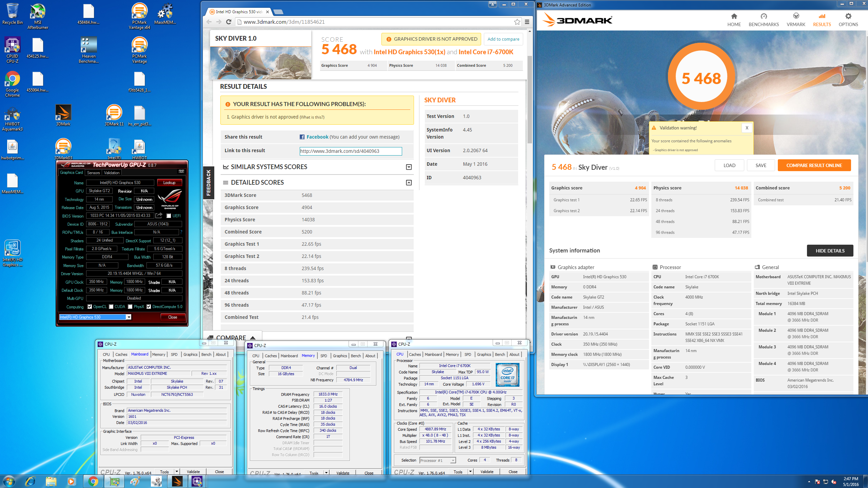Open the 3DMark desktop shortcut
The width and height of the screenshot is (868, 488).
click(63, 115)
